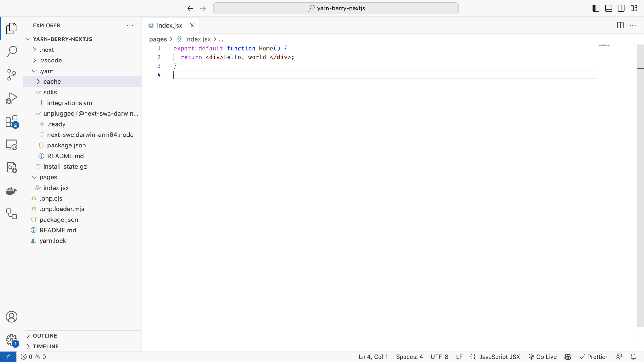Expand the OUTLINE section

pyautogui.click(x=45, y=336)
